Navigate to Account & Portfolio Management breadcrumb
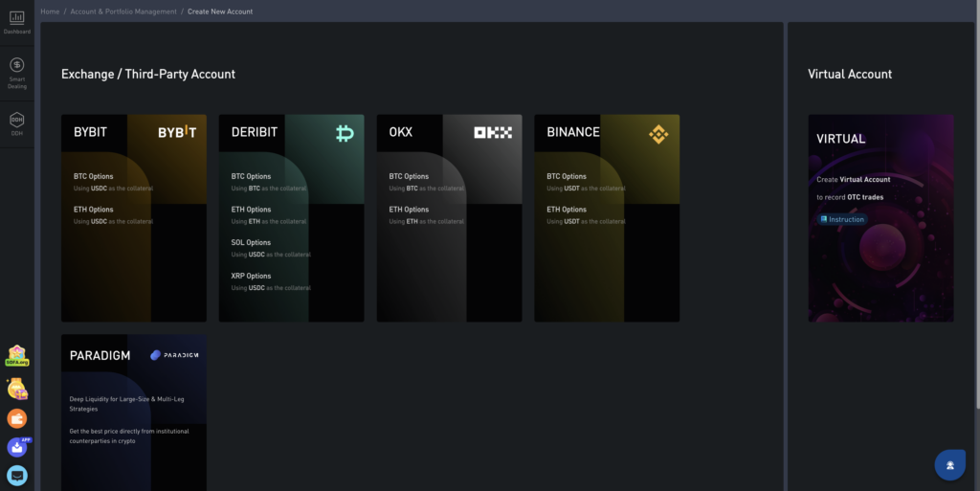The image size is (980, 491). point(123,11)
